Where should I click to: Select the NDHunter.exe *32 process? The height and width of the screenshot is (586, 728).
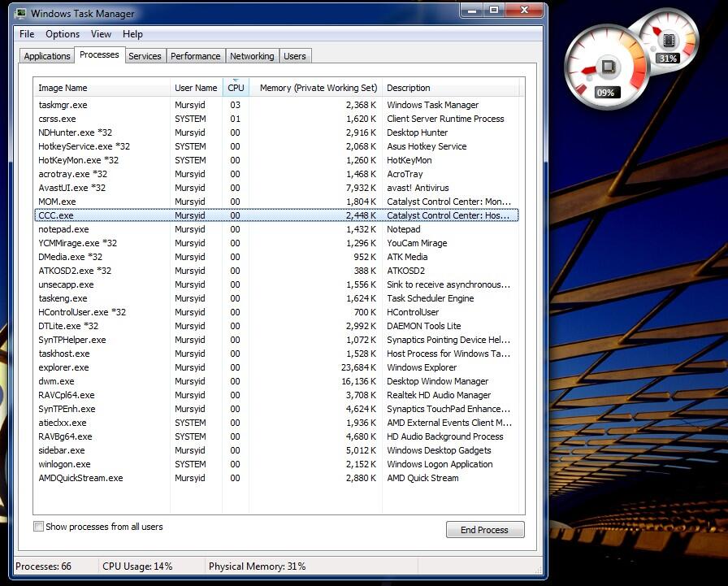tap(277, 132)
